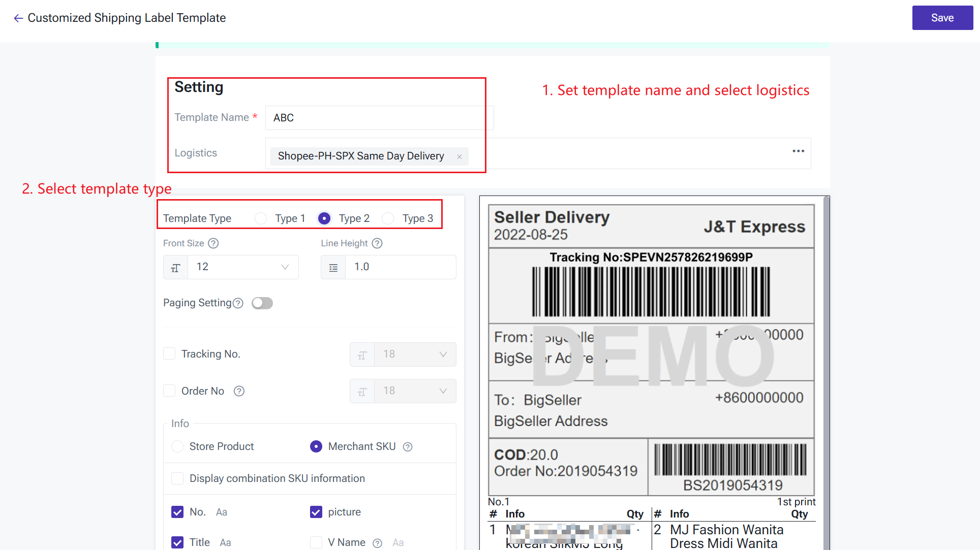Check Display combination SKU information
The width and height of the screenshot is (980, 550).
pos(177,478)
